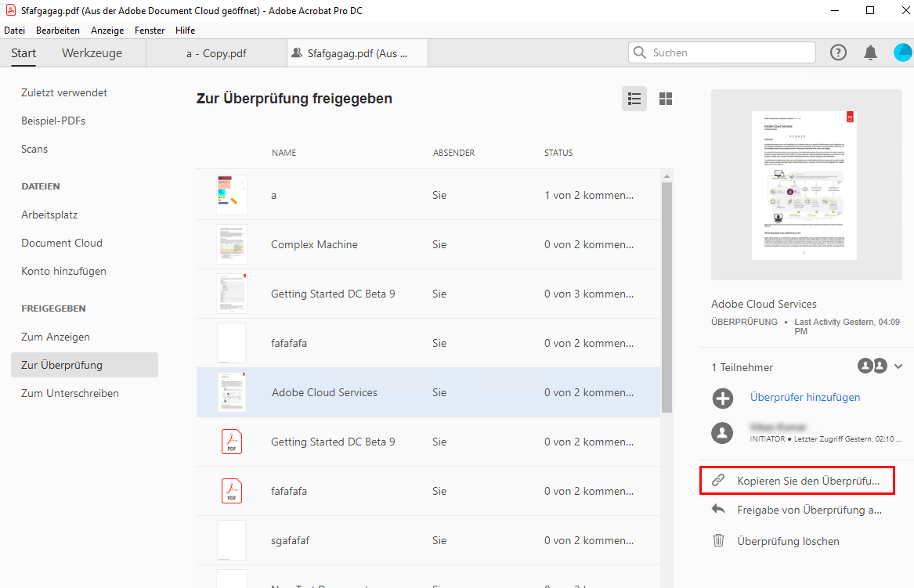Expand the Teilnehmer participants chevron
Image resolution: width=914 pixels, height=588 pixels.
(x=898, y=366)
